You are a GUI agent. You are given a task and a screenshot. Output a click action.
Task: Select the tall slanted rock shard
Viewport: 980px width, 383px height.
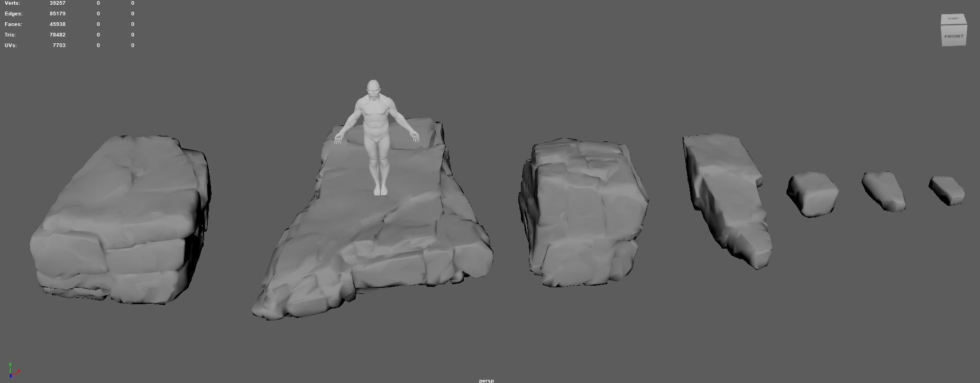point(727,201)
